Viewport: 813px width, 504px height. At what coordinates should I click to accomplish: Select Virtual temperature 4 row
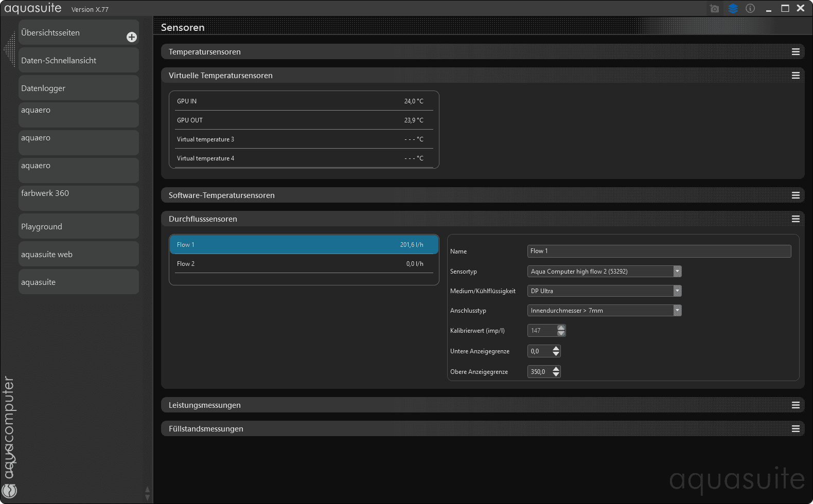304,158
